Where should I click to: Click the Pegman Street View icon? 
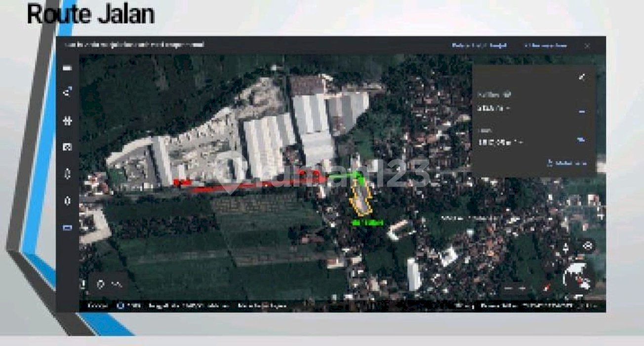[x=566, y=247]
